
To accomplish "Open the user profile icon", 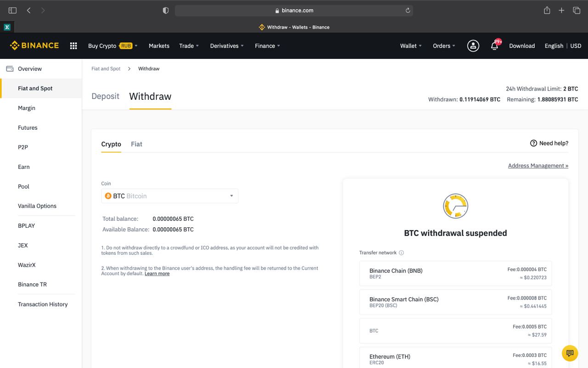I will [x=473, y=46].
